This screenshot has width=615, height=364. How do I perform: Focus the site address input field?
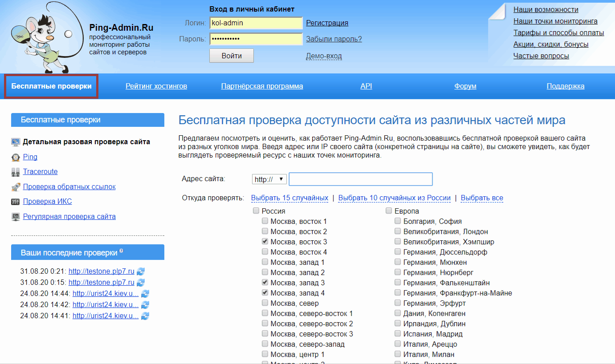click(361, 179)
